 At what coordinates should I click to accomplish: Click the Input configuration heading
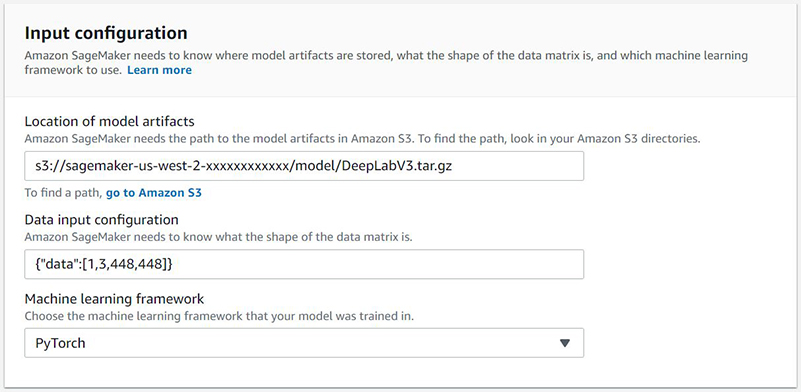106,33
